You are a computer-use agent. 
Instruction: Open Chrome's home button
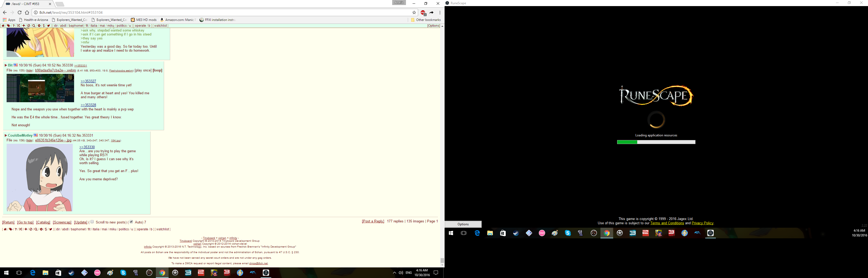[27, 12]
